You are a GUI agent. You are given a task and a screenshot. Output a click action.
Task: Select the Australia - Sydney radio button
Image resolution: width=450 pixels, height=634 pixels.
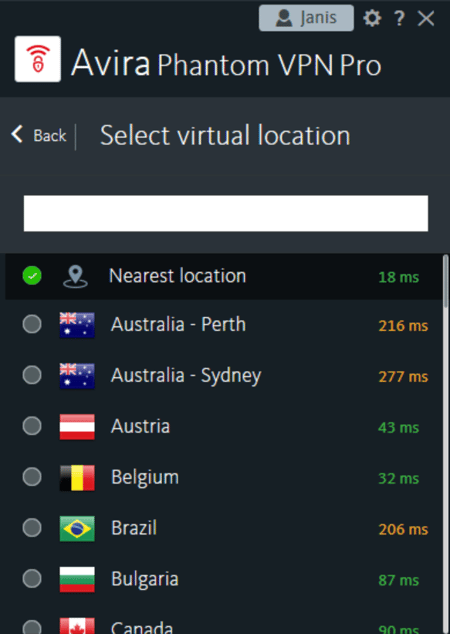pos(32,375)
